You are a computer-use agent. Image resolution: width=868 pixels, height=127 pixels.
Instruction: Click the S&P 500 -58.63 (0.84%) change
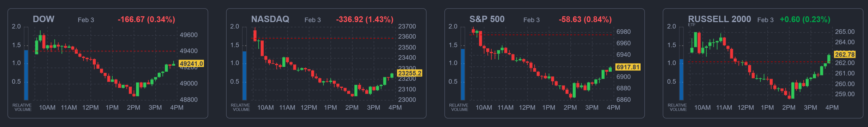point(585,19)
